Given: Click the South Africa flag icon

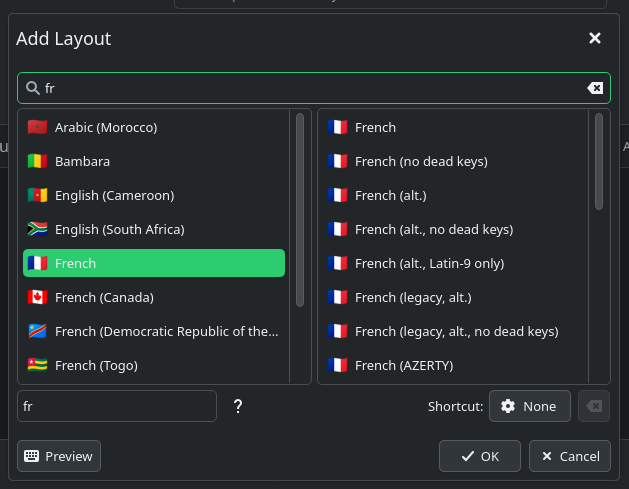Looking at the screenshot, I should tap(38, 229).
